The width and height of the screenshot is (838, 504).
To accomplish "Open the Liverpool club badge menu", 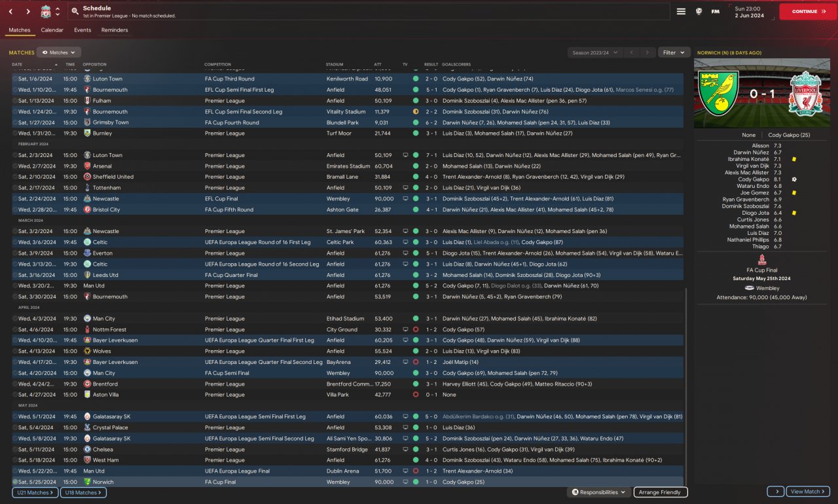I will pos(45,12).
